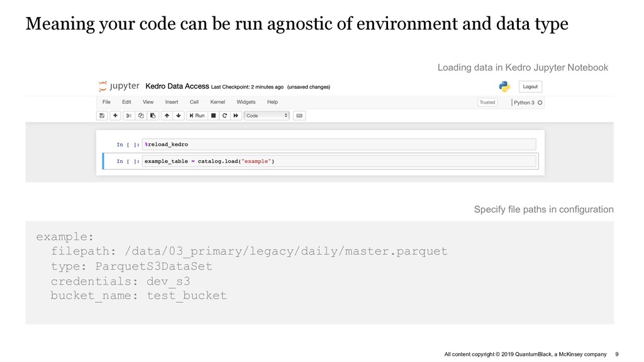Open the Code cell type dropdown
Screen dimensions: 644x362
coord(267,116)
